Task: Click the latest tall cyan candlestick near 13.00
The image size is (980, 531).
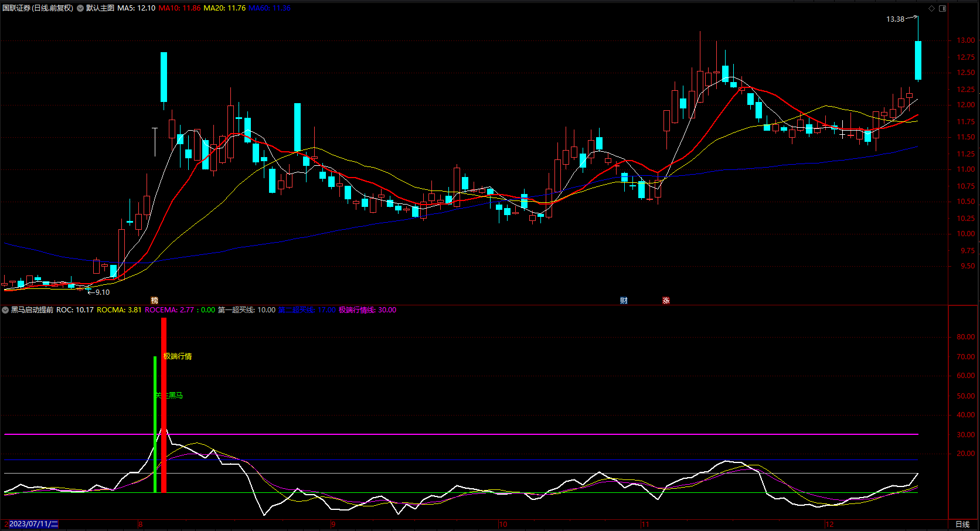Action: 918,60
